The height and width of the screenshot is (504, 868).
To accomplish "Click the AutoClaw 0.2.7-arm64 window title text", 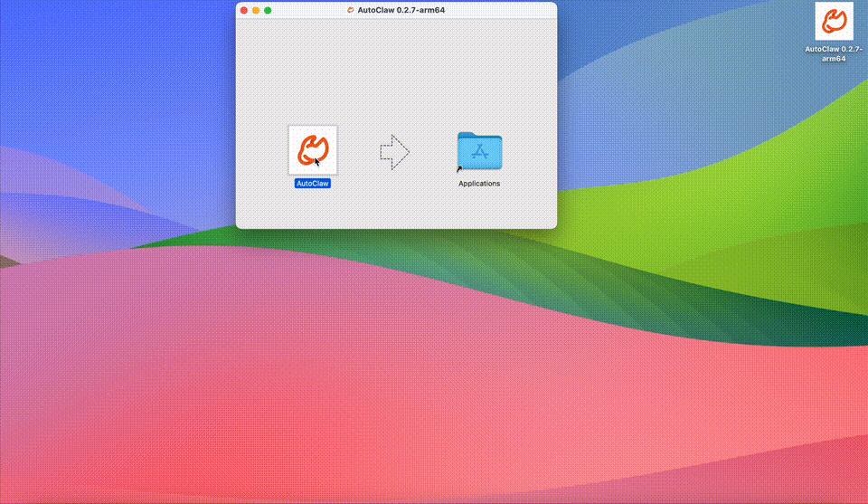I will tap(401, 10).
